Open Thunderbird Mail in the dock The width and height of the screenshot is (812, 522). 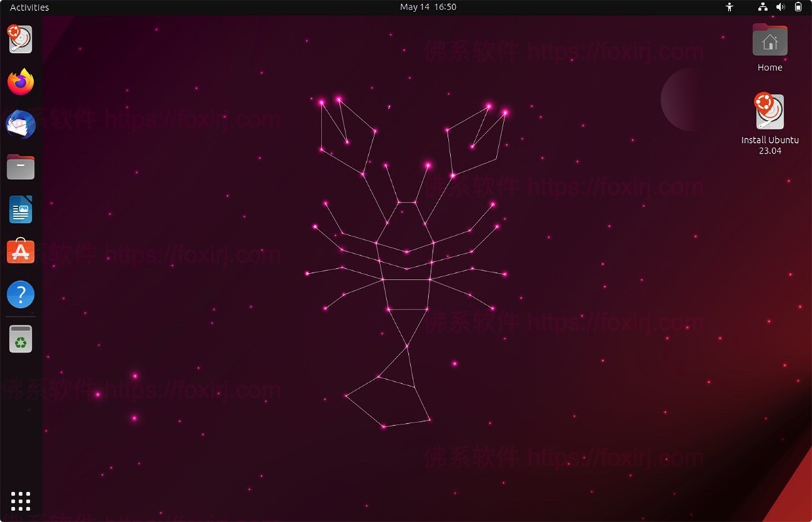(20, 125)
